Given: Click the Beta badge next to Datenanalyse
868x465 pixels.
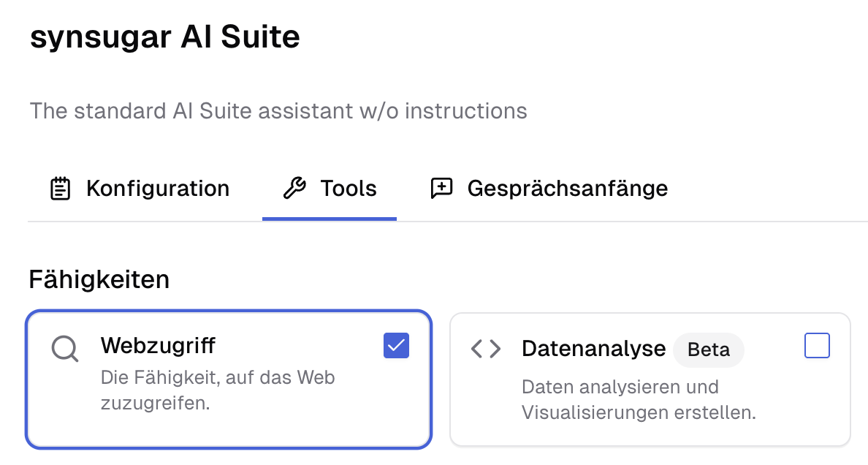Looking at the screenshot, I should (x=708, y=349).
